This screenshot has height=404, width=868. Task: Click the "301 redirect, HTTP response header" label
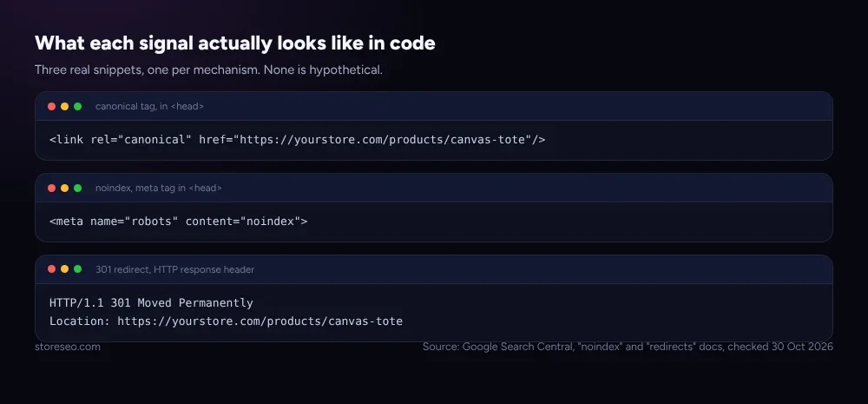[x=175, y=270]
